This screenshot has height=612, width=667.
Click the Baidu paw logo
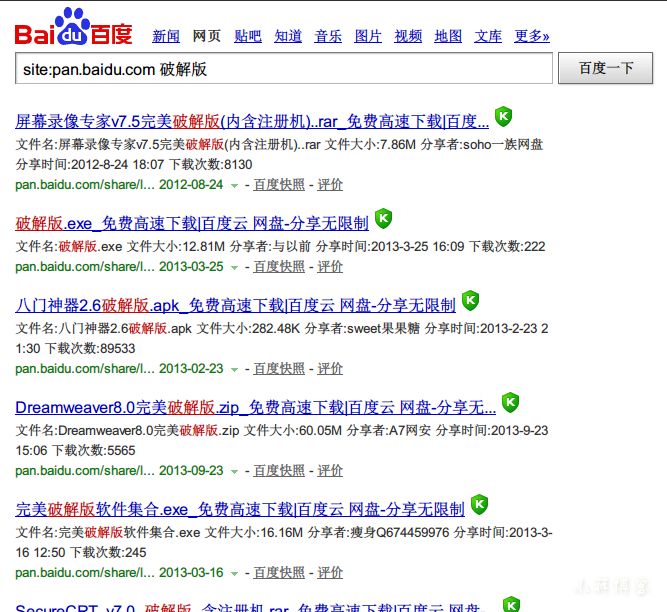(73, 26)
